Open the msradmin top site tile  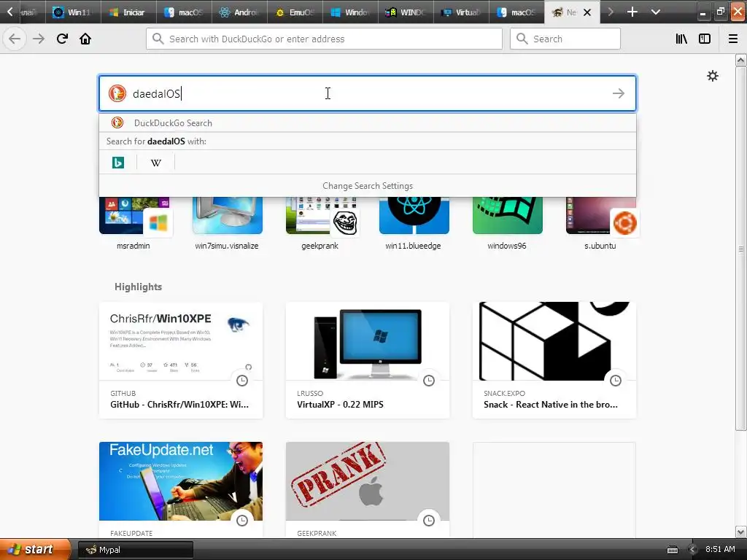(134, 224)
